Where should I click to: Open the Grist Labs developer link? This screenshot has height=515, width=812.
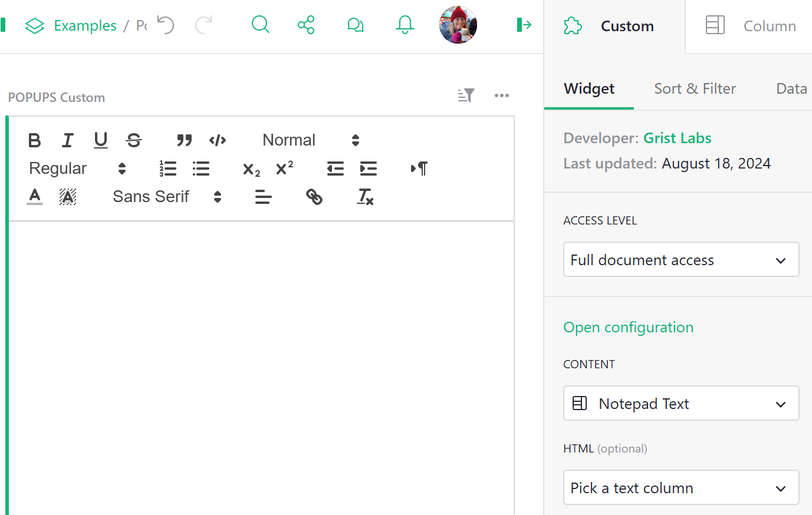tap(677, 138)
